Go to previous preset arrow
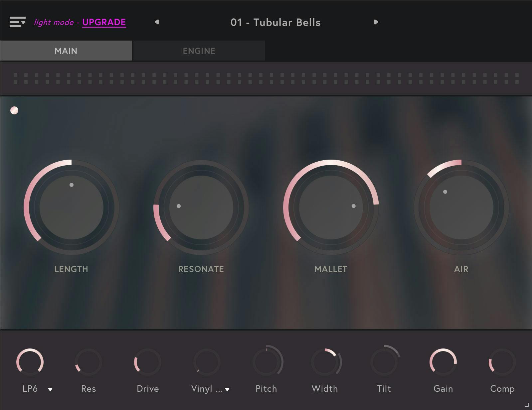The height and width of the screenshot is (410, 532). (157, 22)
